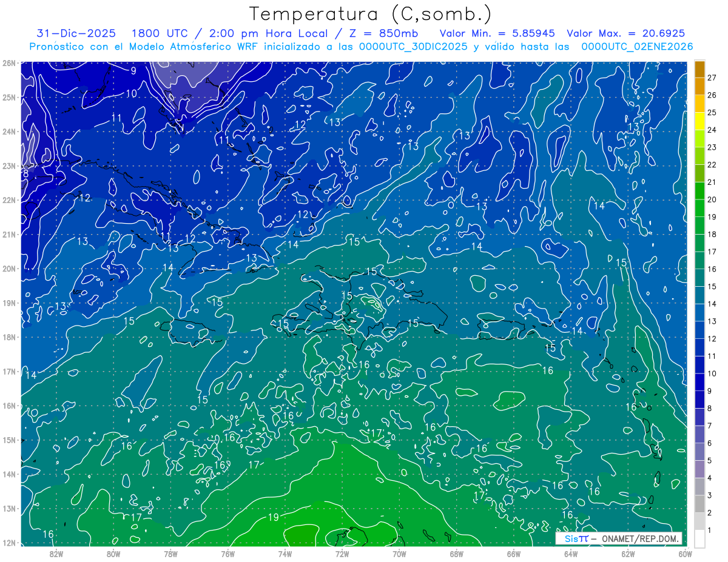This screenshot has width=728, height=562.
Task: Click the legend scale number 4
Action: coord(710,478)
